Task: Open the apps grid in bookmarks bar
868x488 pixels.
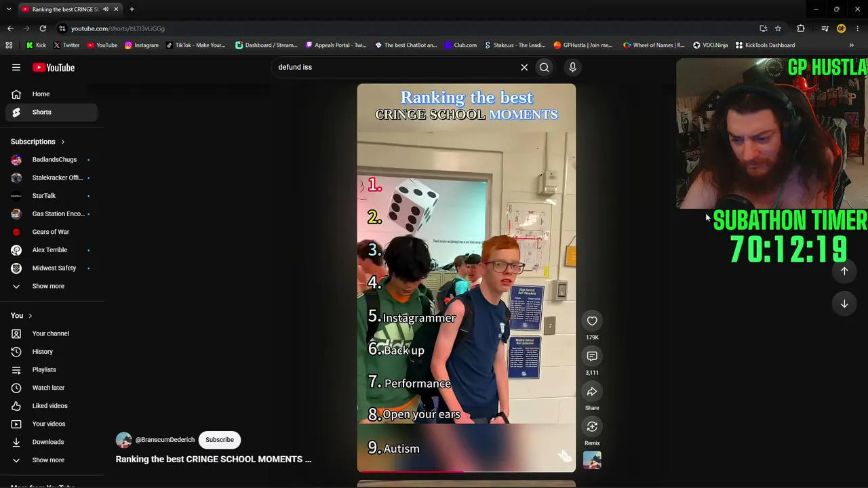Action: [x=9, y=45]
